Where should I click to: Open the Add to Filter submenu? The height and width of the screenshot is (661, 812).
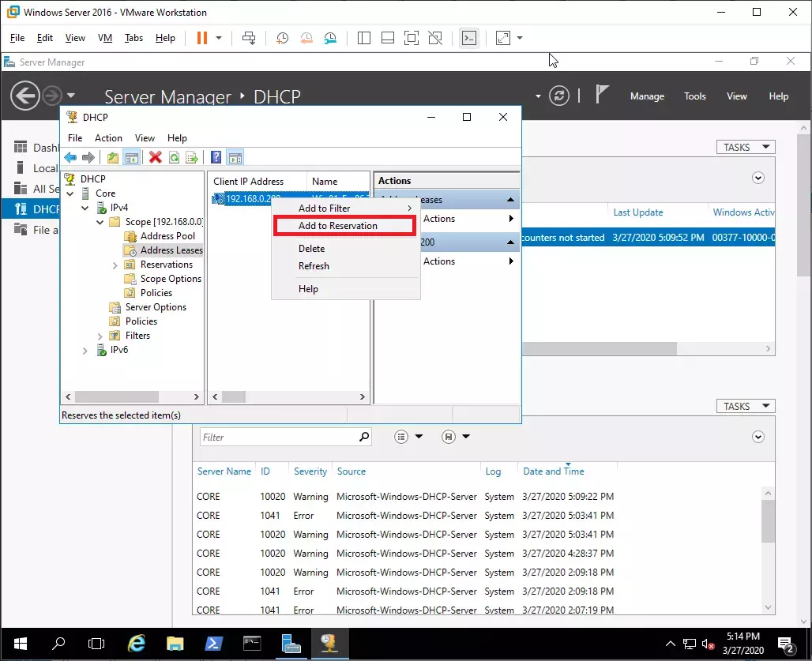(x=345, y=208)
